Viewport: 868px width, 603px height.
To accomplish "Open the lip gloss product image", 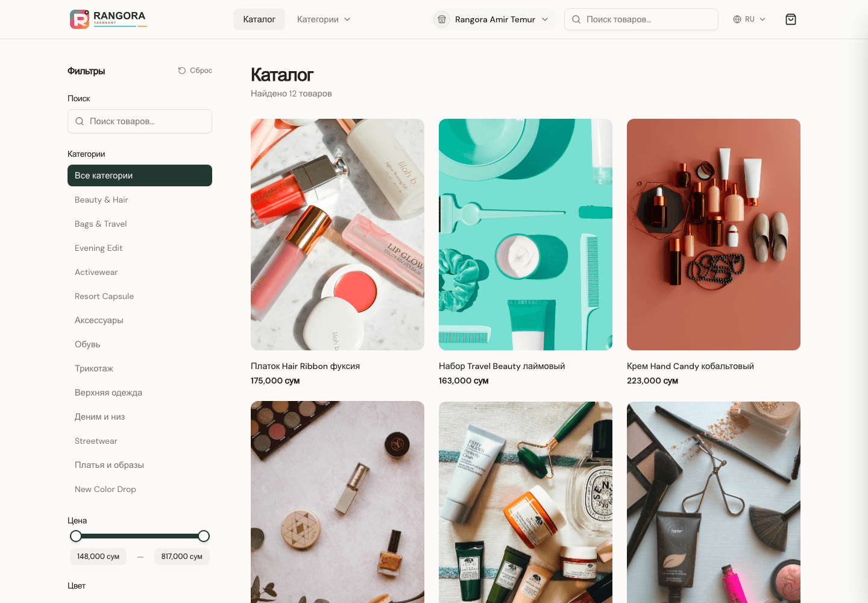I will pos(338,235).
